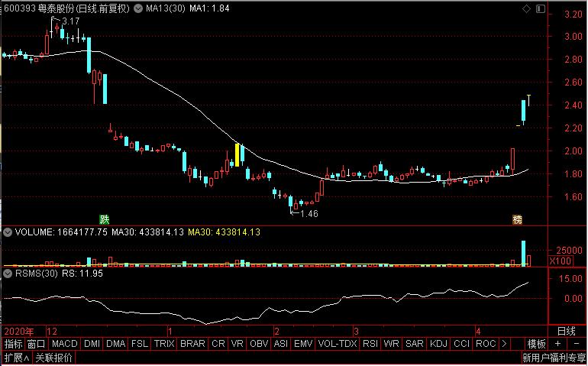Click the 日线 period label

pyautogui.click(x=567, y=331)
